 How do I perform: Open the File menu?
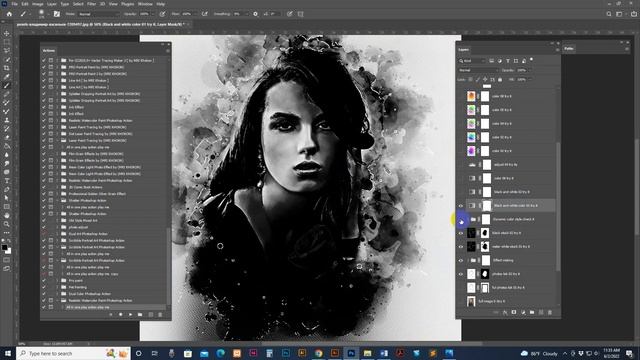(14, 4)
